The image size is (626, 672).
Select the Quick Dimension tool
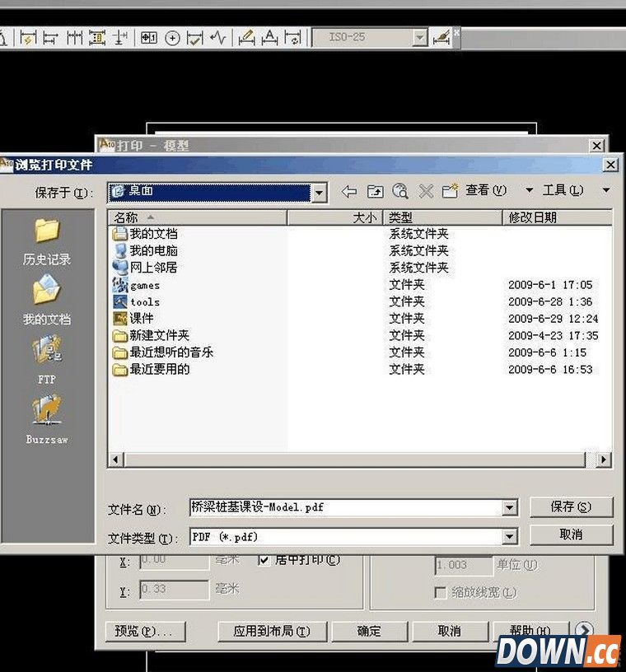pyautogui.click(x=28, y=38)
